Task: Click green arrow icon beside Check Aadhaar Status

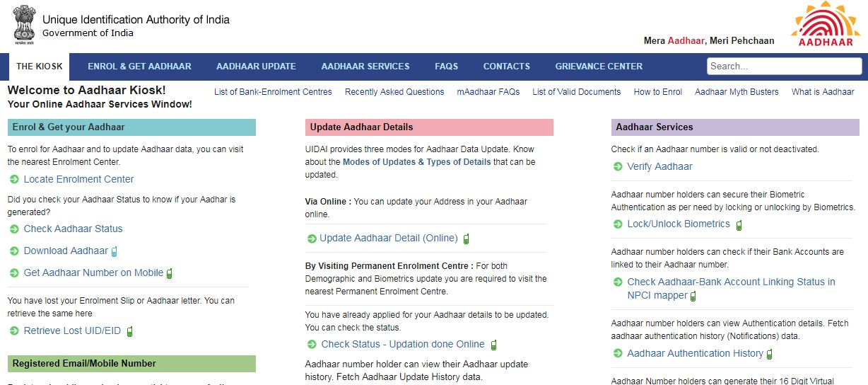Action: coord(14,229)
